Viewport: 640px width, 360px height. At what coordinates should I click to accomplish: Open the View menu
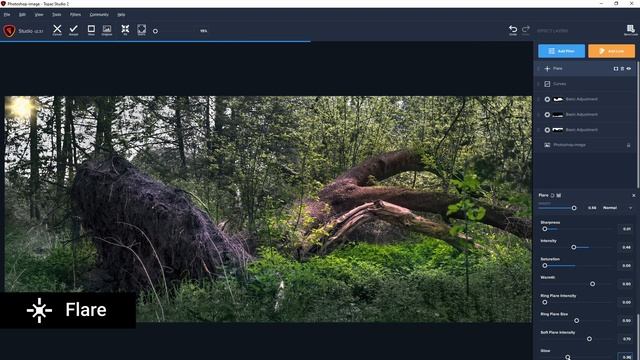[39, 14]
